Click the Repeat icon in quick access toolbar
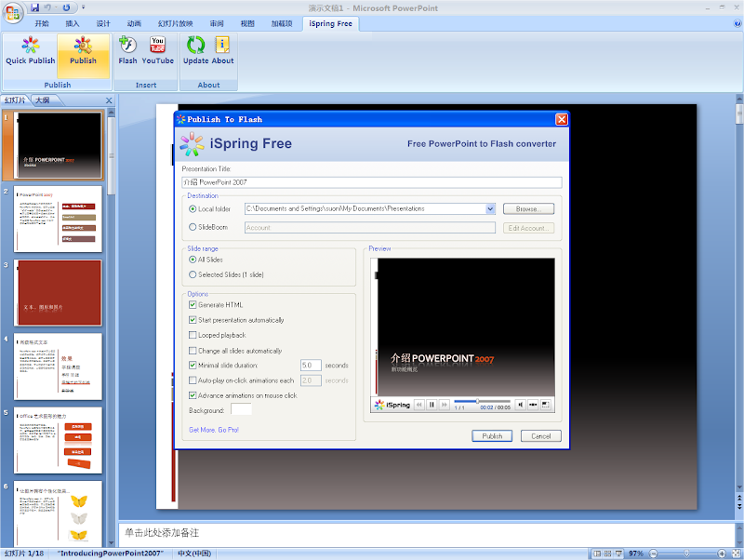Image resolution: width=744 pixels, height=560 pixels. 66,7
